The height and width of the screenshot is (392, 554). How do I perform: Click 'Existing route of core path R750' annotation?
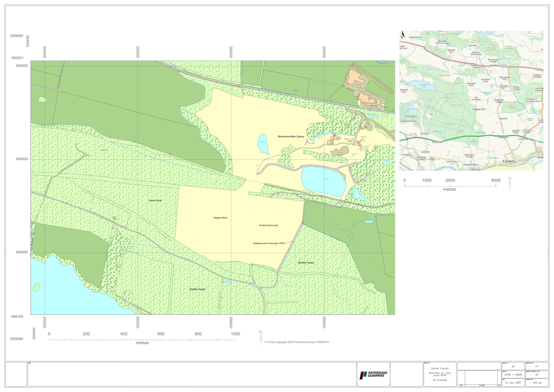(269, 243)
